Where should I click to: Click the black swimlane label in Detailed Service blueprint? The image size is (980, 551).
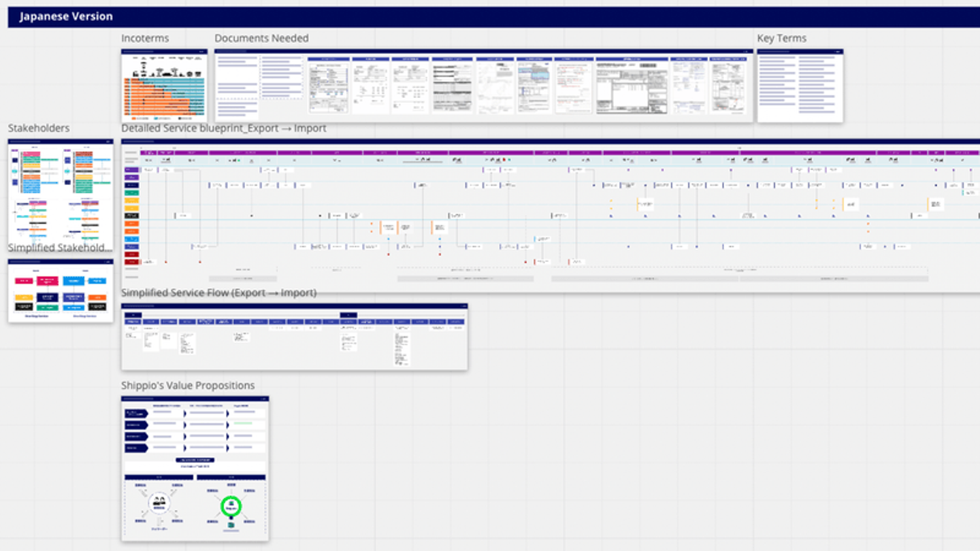[x=131, y=216]
